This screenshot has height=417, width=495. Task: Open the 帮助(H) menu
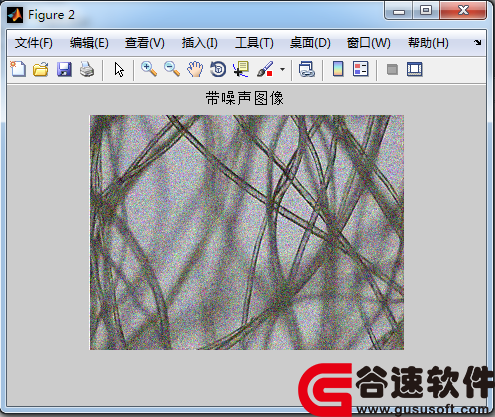click(x=428, y=43)
